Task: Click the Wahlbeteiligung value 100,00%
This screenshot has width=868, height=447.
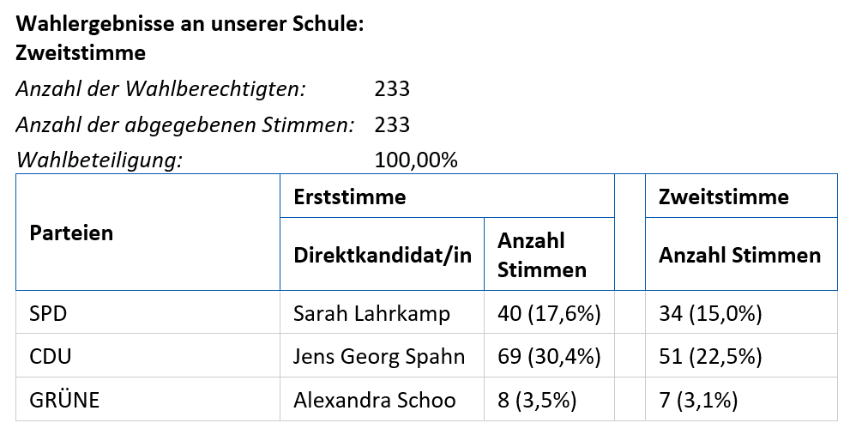Action: 416,160
